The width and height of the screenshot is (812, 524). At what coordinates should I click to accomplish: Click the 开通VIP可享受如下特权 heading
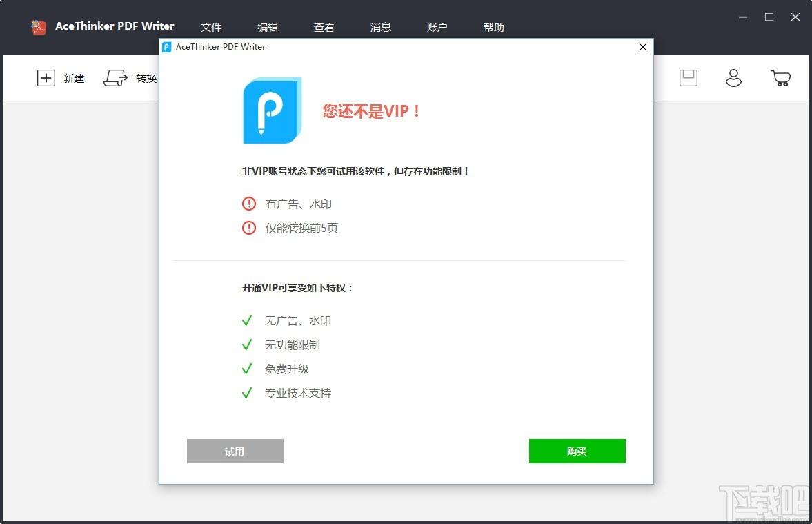(x=297, y=288)
